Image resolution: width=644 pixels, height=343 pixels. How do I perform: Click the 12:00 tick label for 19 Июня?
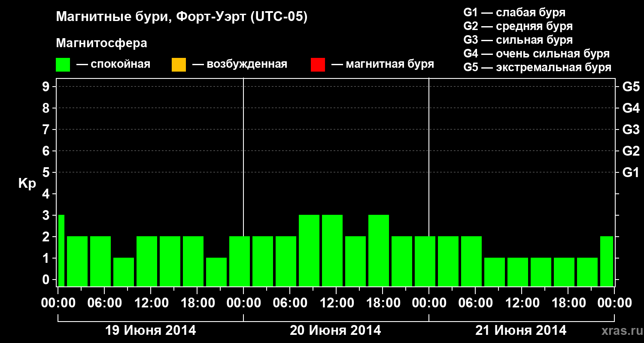pyautogui.click(x=151, y=303)
